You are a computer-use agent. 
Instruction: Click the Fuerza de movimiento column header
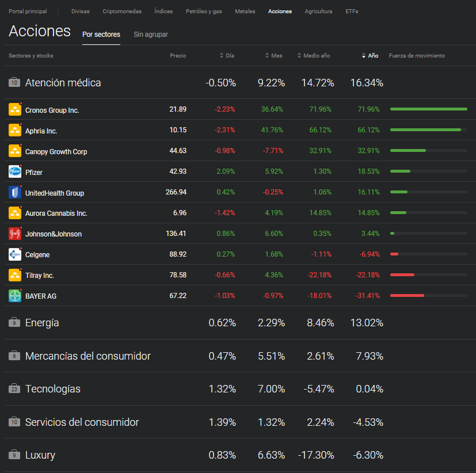(417, 55)
